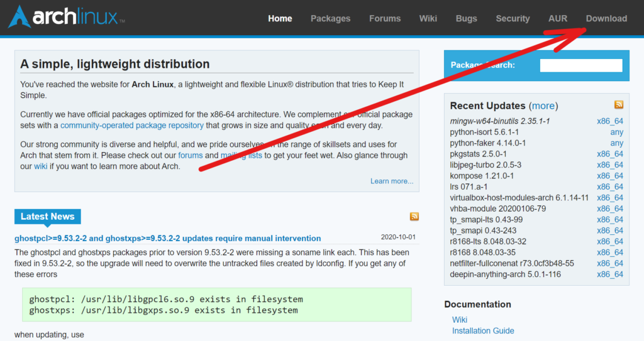The height and width of the screenshot is (341, 644).
Task: Click x86_64 in the kompose row
Action: (610, 176)
